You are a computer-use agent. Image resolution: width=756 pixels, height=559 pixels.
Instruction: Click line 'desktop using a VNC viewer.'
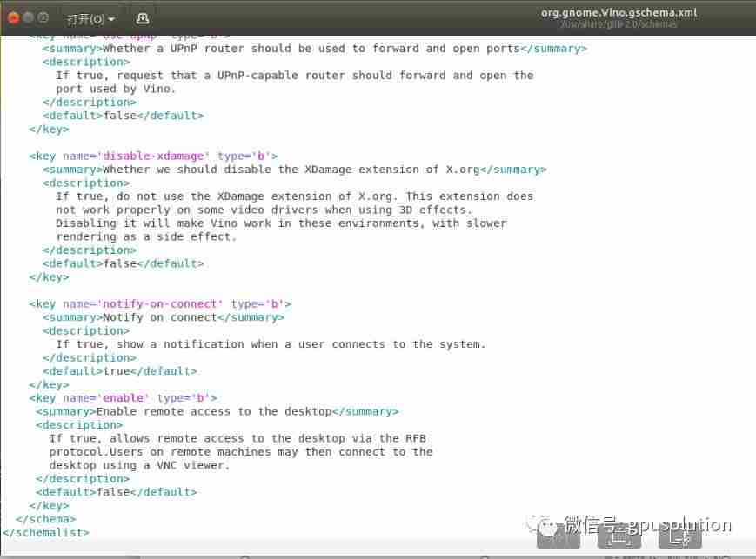139,465
